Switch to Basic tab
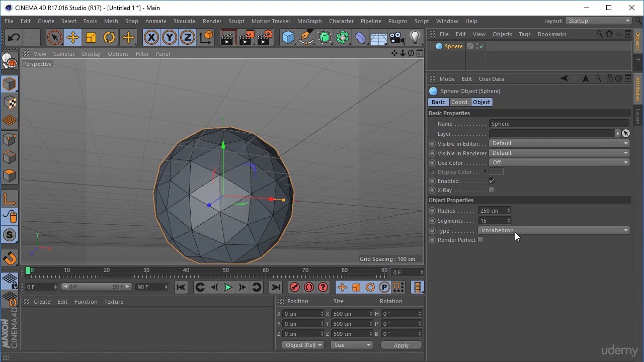 click(438, 102)
